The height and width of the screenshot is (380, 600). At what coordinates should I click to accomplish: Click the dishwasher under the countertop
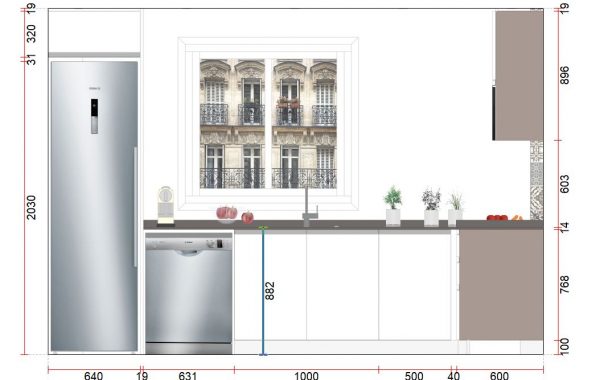click(189, 293)
